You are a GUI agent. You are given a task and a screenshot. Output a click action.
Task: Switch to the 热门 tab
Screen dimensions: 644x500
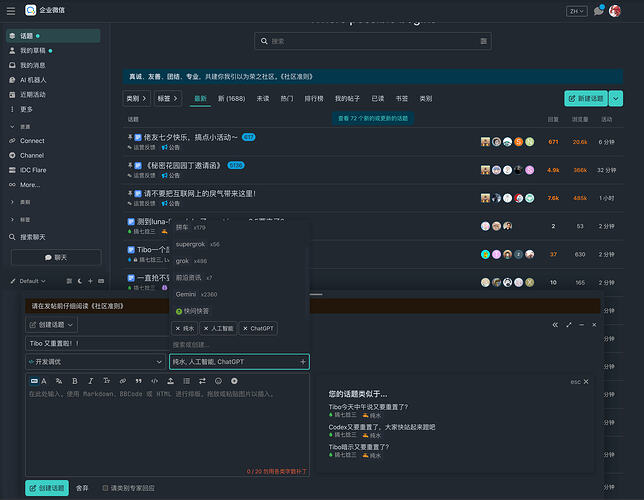287,99
